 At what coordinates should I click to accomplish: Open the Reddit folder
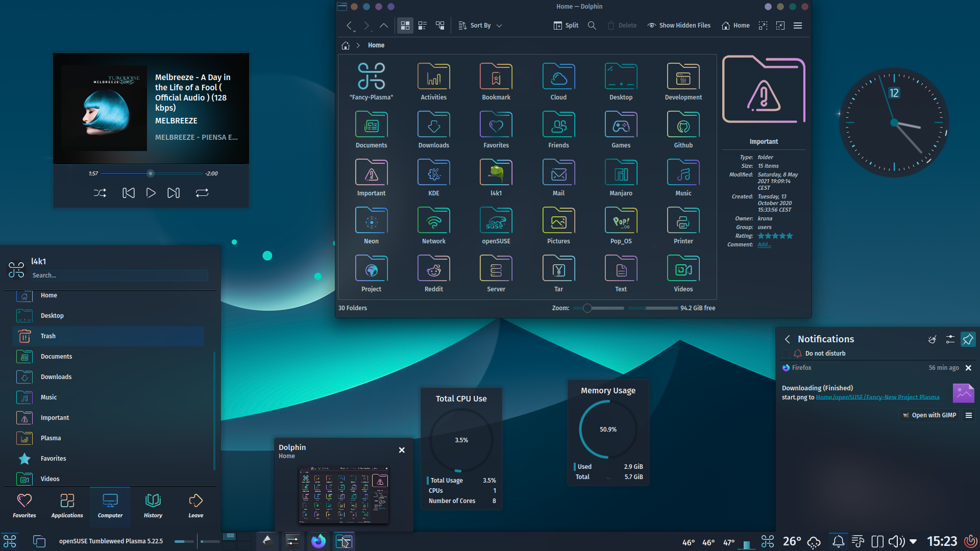tap(433, 273)
